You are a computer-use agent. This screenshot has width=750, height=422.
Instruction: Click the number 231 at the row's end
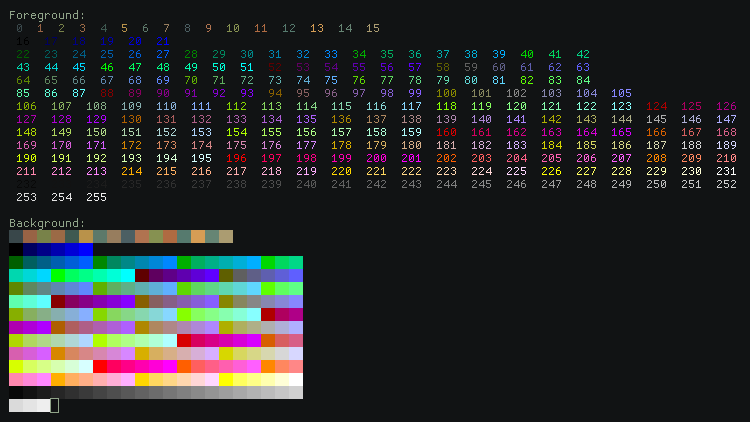pyautogui.click(x=726, y=172)
